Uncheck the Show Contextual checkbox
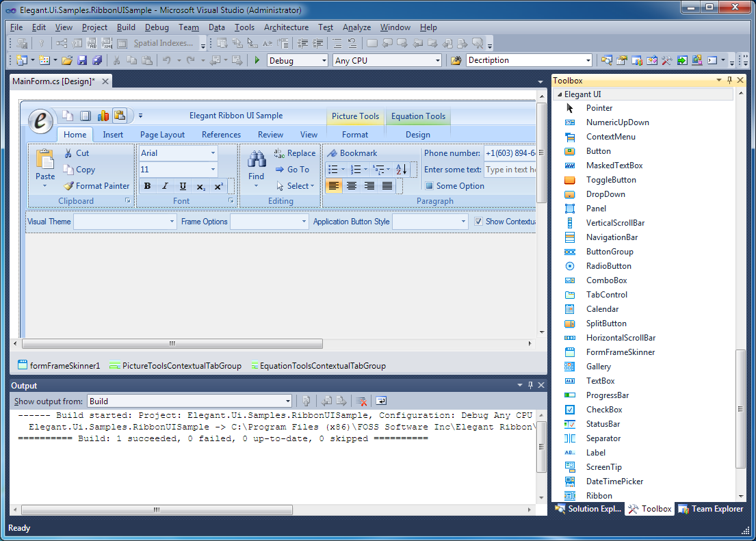The image size is (756, 541). 478,222
